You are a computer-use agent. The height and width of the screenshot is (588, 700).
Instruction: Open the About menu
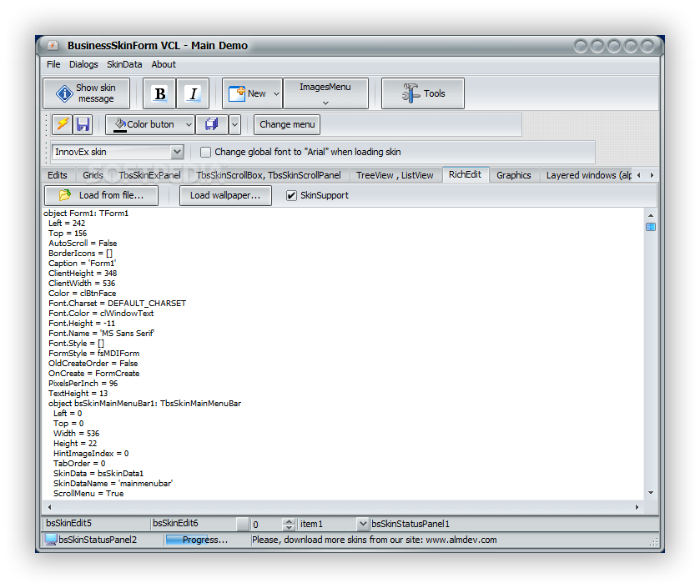point(164,64)
